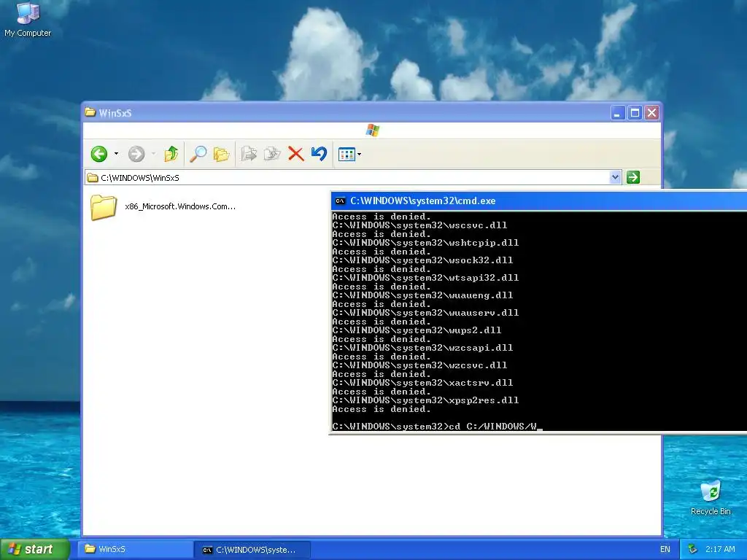Screen dimensions: 747x560
Task: Click the green Go arrow button
Action: pyautogui.click(x=632, y=177)
